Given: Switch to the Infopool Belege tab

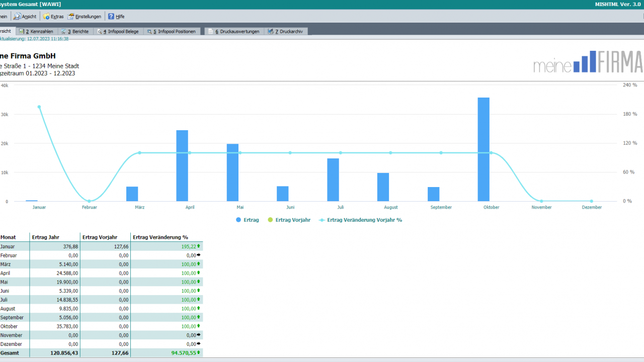Looking at the screenshot, I should (x=119, y=31).
